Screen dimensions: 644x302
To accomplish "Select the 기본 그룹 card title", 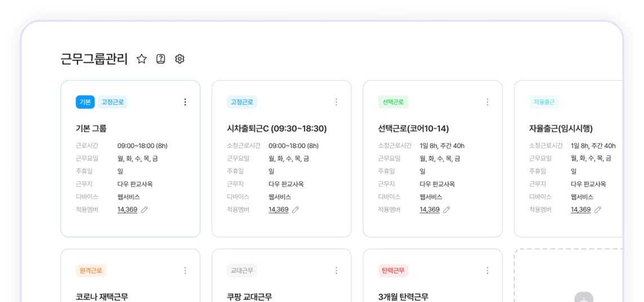I will click(x=91, y=128).
